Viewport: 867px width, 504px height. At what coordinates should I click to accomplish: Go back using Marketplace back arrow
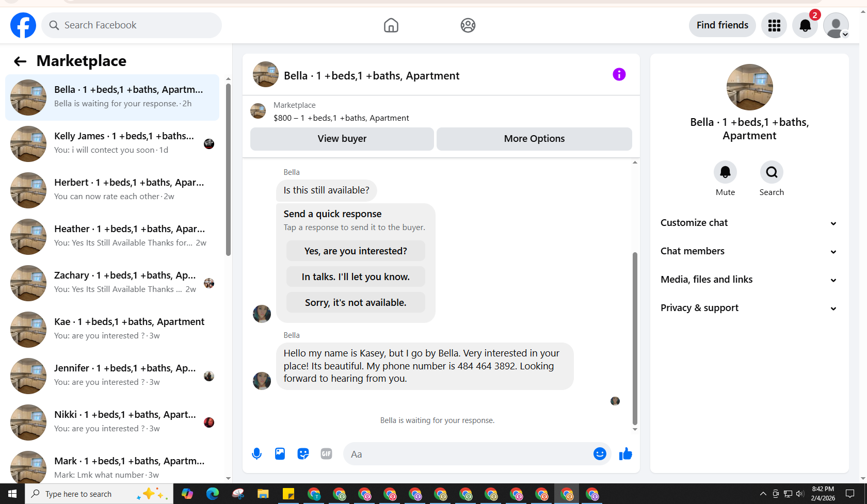point(20,61)
